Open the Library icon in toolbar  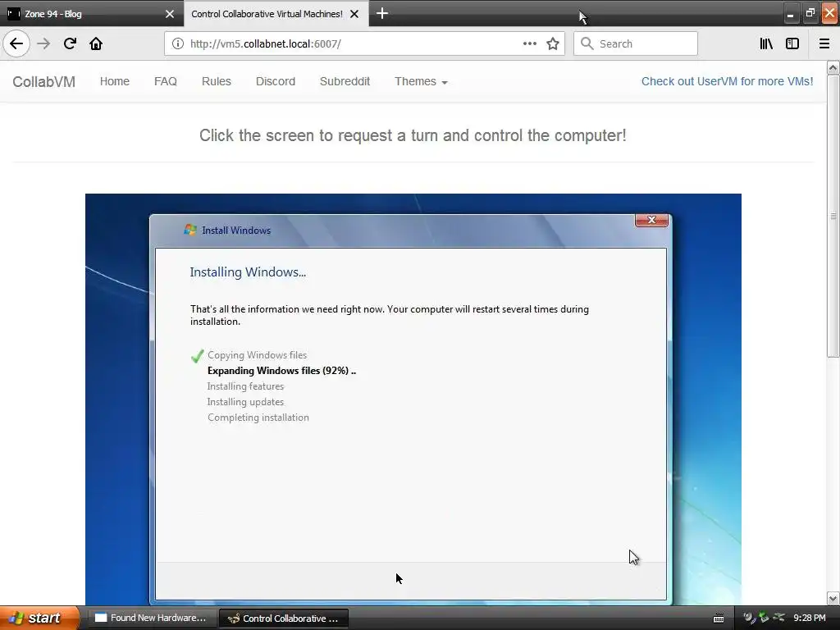coord(766,43)
